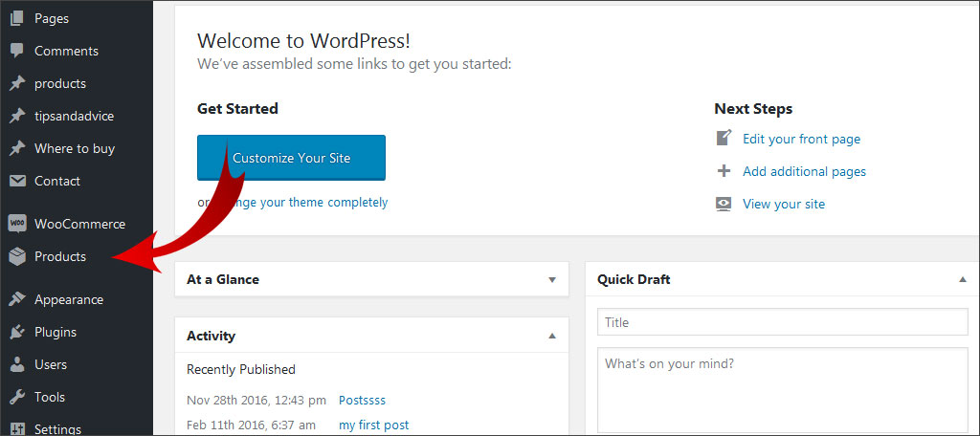The image size is (980, 436).
Task: Click the Quick Draft Title field
Action: point(782,322)
